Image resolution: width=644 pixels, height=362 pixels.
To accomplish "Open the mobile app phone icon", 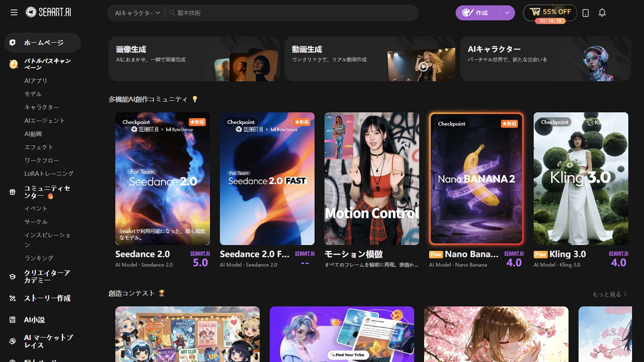I will click(586, 13).
